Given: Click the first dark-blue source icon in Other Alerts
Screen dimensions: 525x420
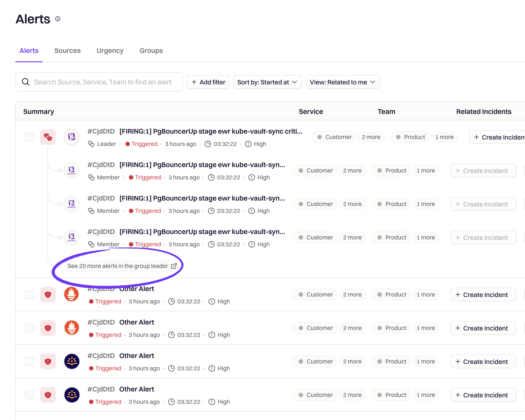Looking at the screenshot, I should [x=72, y=361].
